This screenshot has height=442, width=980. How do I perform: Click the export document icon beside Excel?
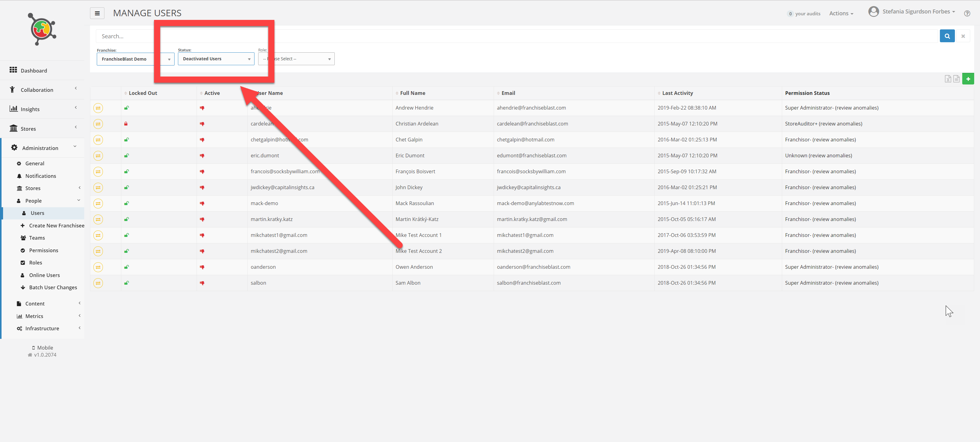tap(956, 79)
